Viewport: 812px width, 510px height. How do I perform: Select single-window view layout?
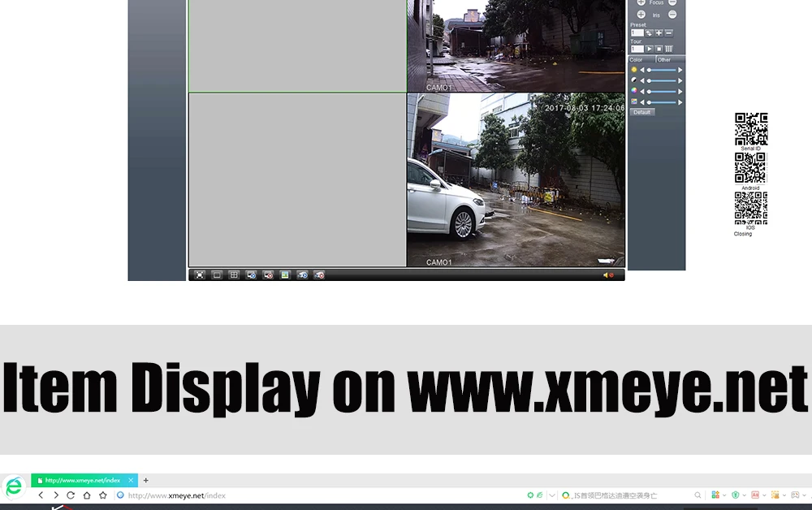point(217,275)
